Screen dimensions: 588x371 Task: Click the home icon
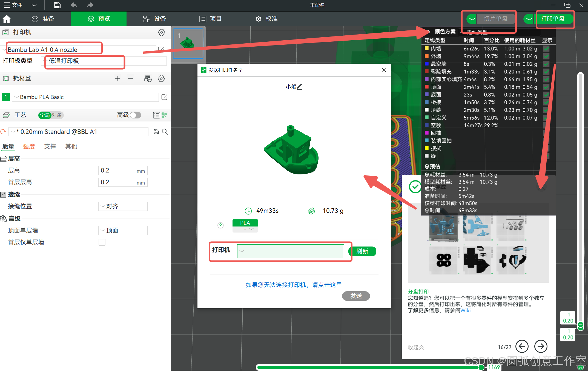[x=7, y=19]
